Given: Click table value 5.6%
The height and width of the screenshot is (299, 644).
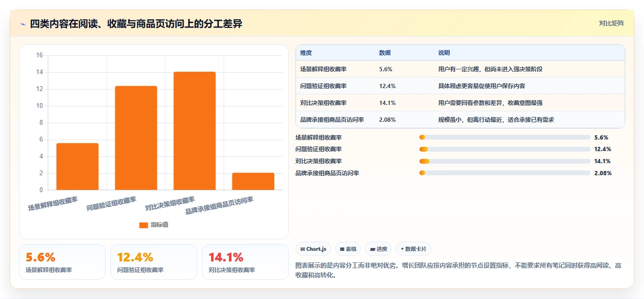Looking at the screenshot, I should [x=386, y=69].
